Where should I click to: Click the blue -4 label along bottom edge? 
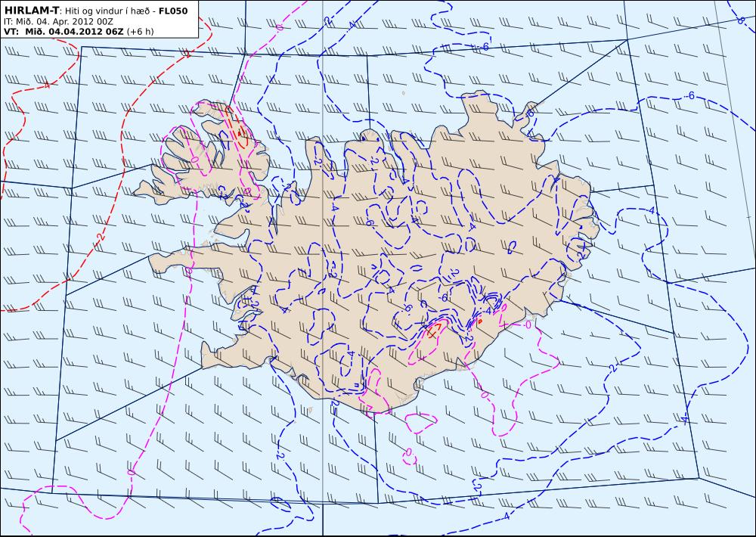point(505,517)
